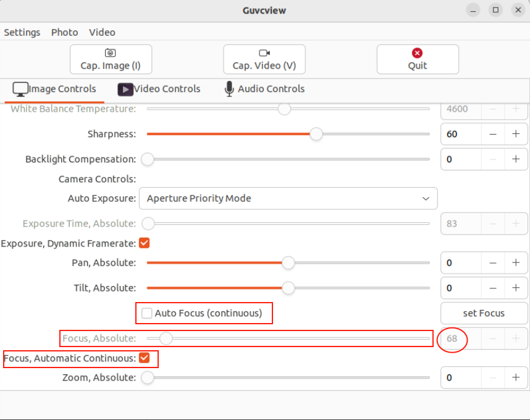The width and height of the screenshot is (530, 420).
Task: Open the Auto Exposure dropdown
Action: point(288,198)
